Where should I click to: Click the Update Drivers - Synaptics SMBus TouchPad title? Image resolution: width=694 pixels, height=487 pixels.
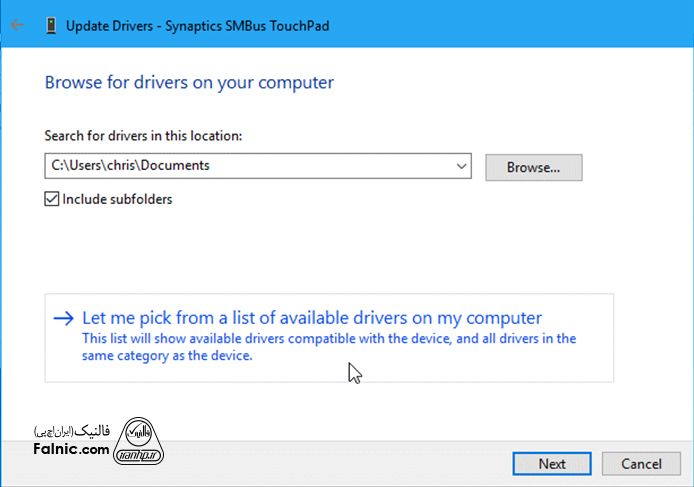point(196,26)
